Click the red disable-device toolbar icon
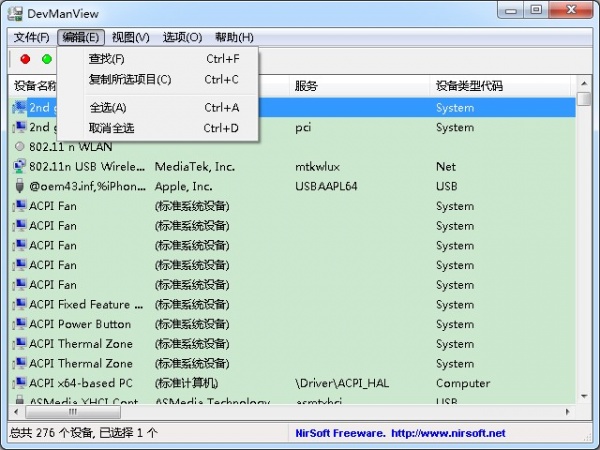 (x=26, y=60)
